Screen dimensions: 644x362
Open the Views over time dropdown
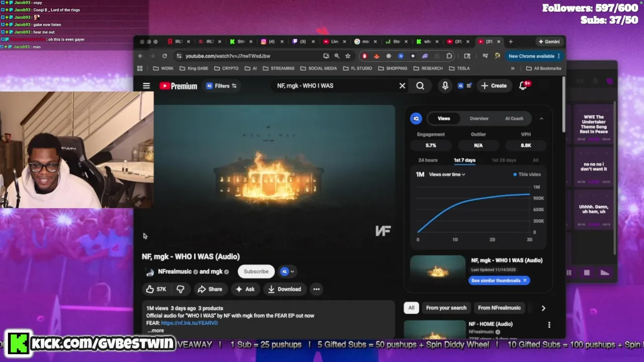coord(447,174)
